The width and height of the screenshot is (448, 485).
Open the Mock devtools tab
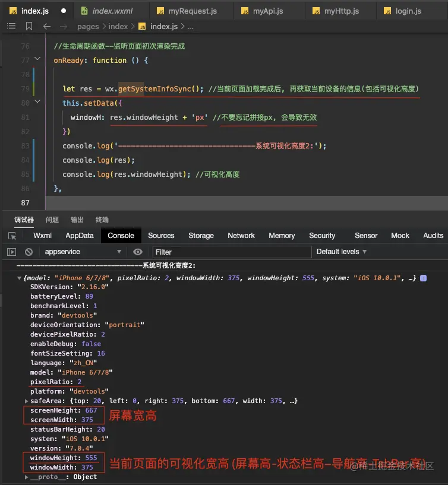tap(400, 236)
